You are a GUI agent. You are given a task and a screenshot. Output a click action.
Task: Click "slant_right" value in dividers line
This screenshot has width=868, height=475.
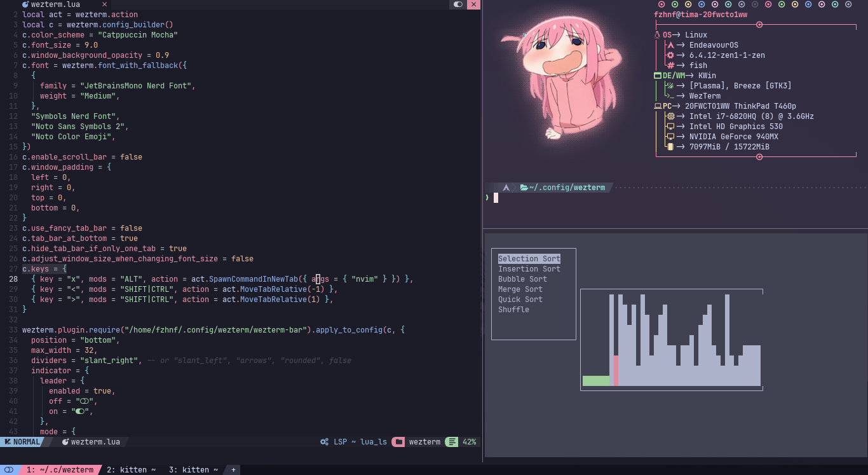tap(109, 361)
